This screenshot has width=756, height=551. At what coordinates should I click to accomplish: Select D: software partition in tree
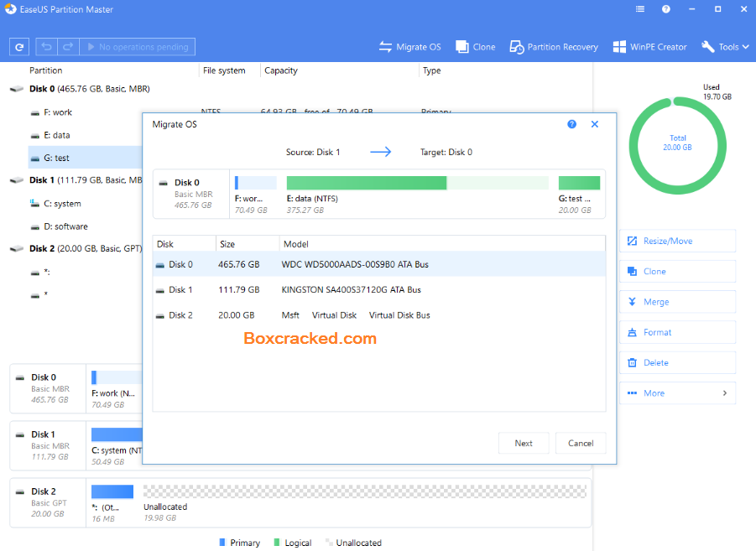pyautogui.click(x=65, y=226)
